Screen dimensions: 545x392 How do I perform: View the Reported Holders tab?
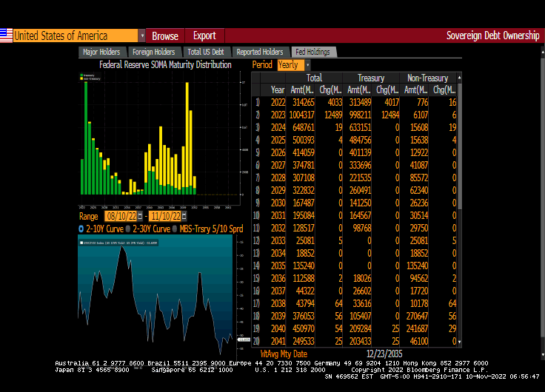[x=260, y=52]
